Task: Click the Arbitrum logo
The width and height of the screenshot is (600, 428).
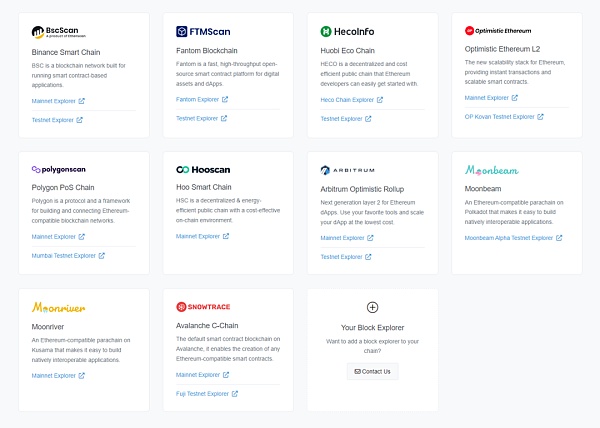Action: coord(347,170)
